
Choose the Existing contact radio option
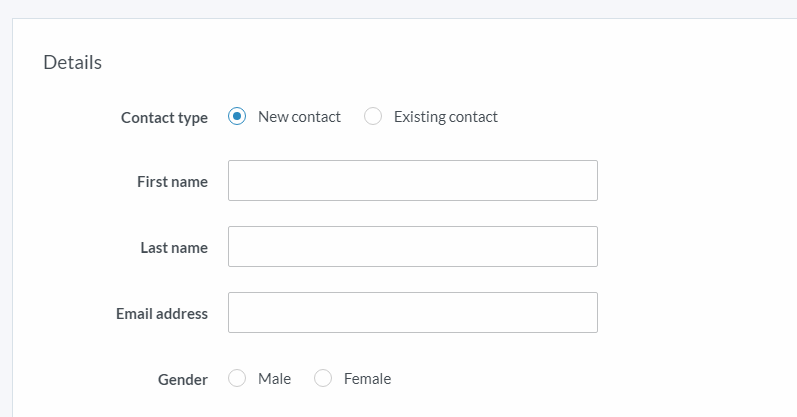point(373,117)
